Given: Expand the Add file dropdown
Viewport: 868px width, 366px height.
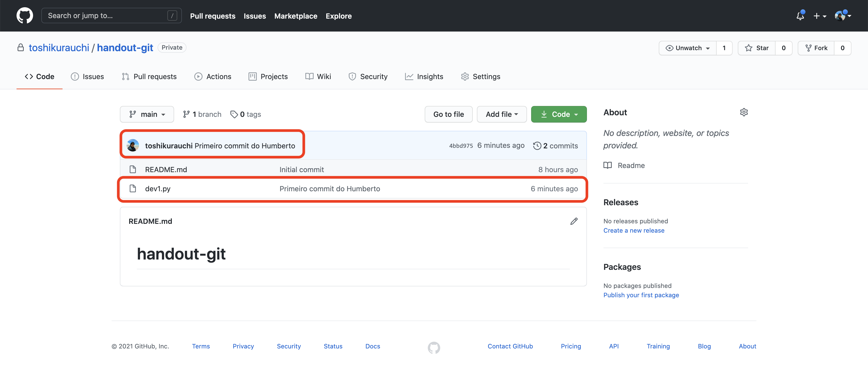Looking at the screenshot, I should click(502, 114).
